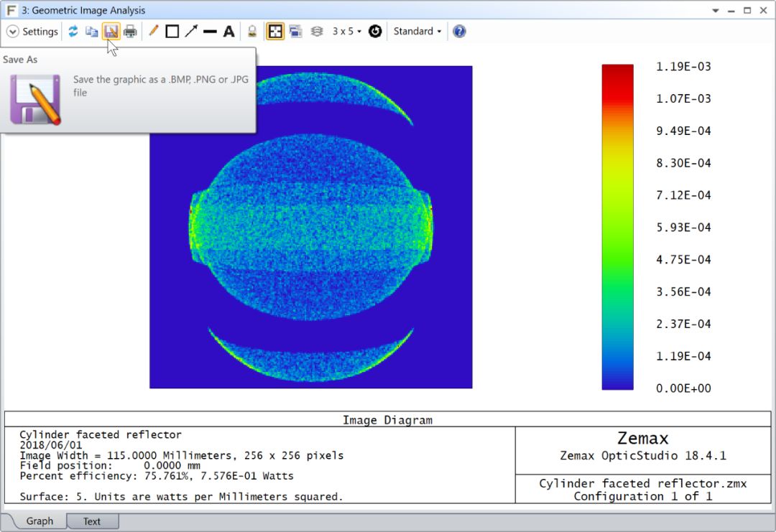776x532 pixels.
Task: Toggle the highlighted active cursor display button
Action: 275,32
